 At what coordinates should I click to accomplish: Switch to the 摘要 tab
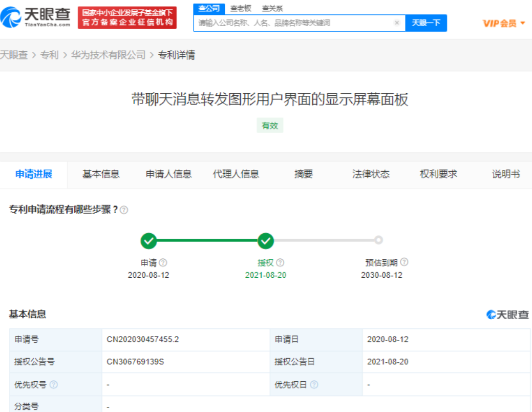[304, 174]
